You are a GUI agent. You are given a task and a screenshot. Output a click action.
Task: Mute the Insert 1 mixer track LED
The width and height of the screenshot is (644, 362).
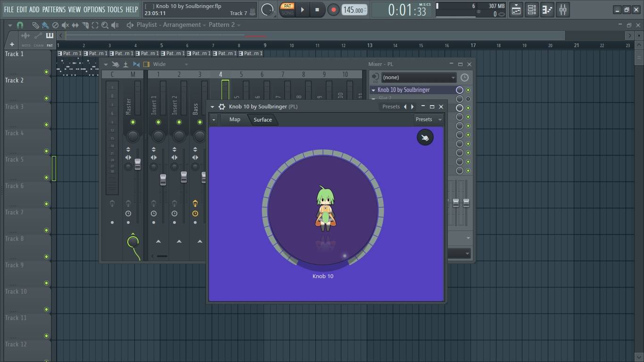click(158, 123)
